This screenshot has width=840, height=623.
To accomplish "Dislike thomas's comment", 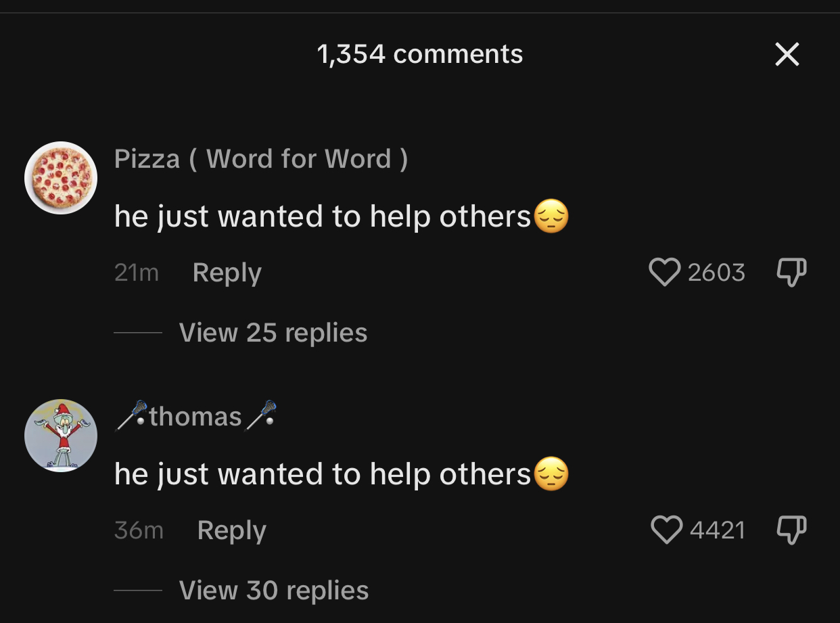I will (791, 530).
